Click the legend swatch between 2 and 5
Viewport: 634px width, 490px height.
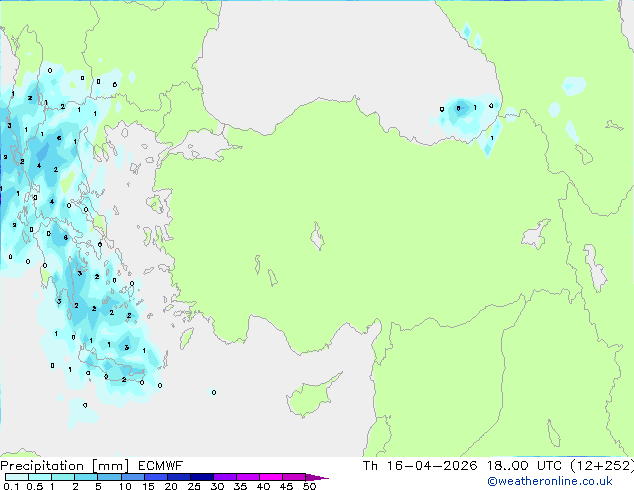pyautogui.click(x=86, y=477)
